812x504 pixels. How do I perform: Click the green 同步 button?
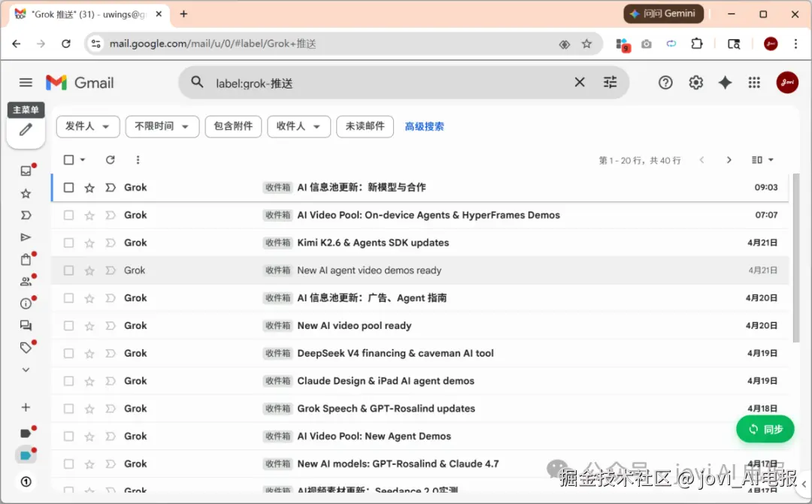(x=765, y=429)
